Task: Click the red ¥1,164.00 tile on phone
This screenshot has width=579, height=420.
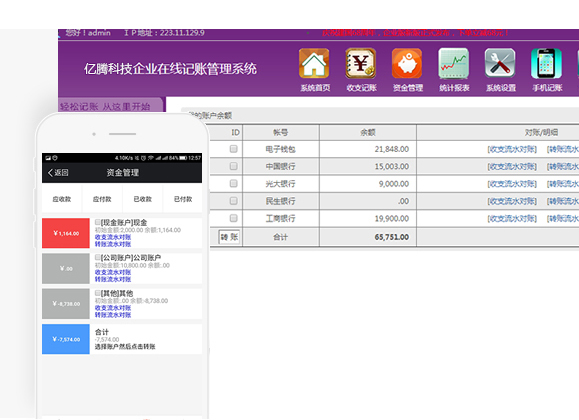Action: coord(66,233)
